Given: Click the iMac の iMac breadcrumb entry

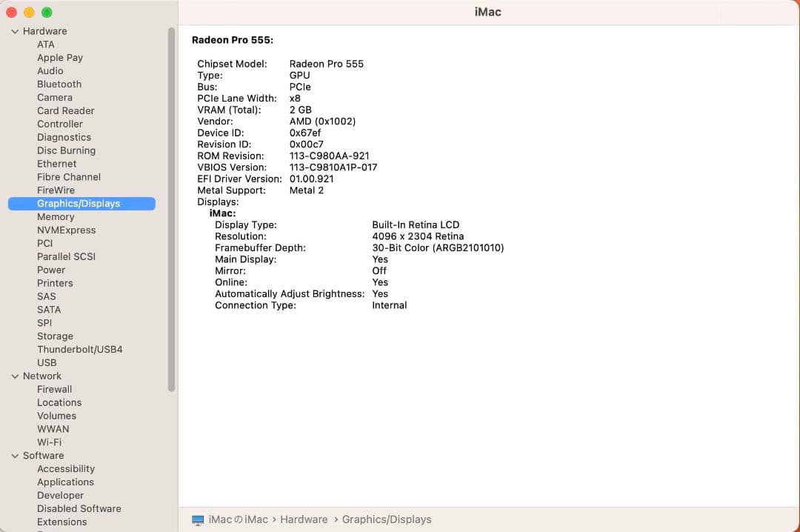Looking at the screenshot, I should (239, 519).
